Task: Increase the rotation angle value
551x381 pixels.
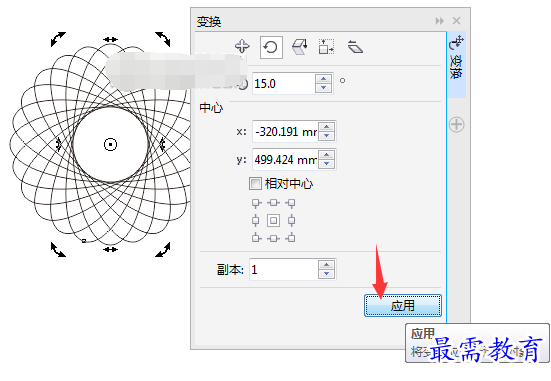Action: [323, 79]
